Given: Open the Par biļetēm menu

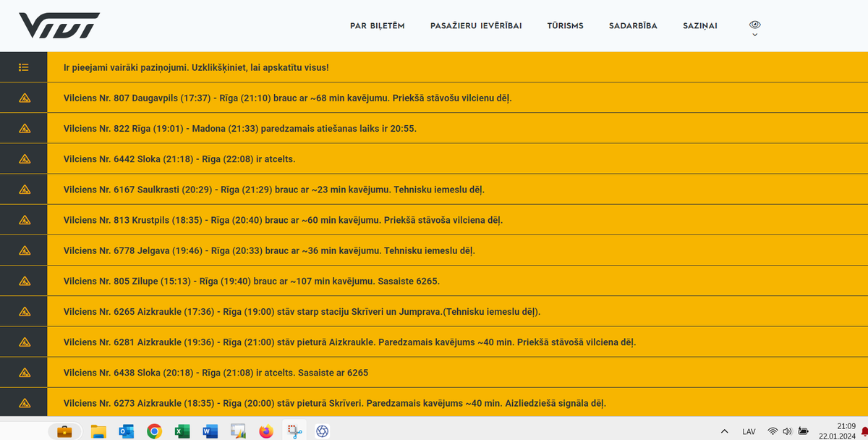Looking at the screenshot, I should 377,26.
